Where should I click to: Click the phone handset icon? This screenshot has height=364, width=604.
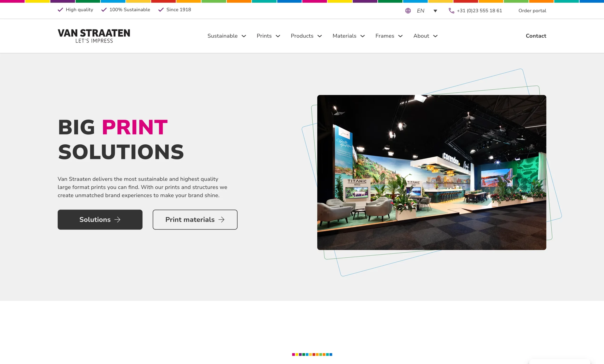tap(451, 11)
